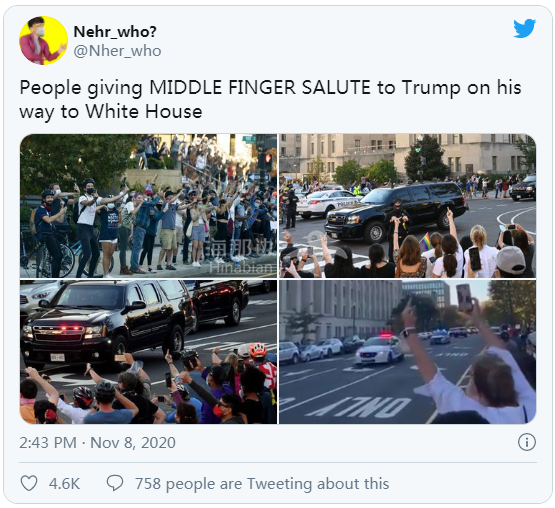Click the white police car in top-right photo
This screenshot has height=508, width=555.
pos(326,203)
